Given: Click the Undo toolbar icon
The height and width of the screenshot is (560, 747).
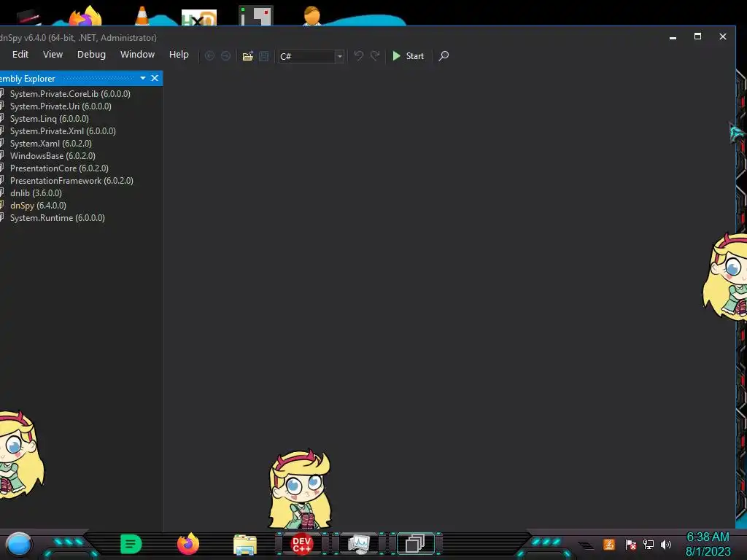Looking at the screenshot, I should (x=359, y=55).
